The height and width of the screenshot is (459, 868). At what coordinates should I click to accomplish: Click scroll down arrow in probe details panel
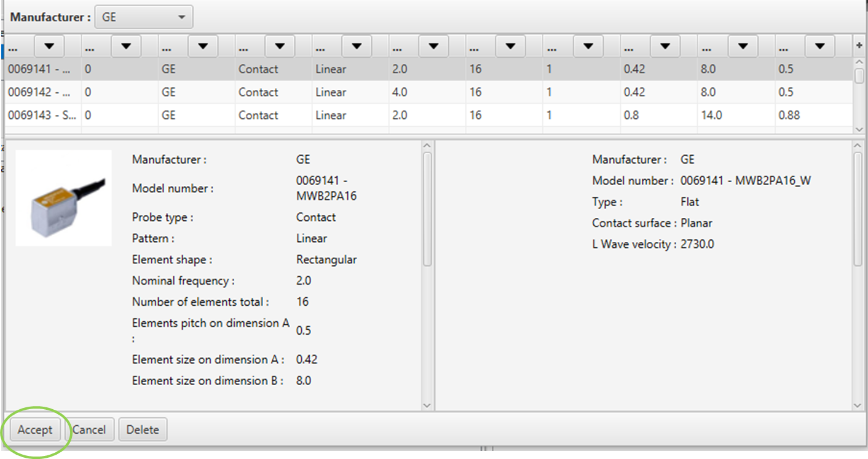click(x=427, y=405)
